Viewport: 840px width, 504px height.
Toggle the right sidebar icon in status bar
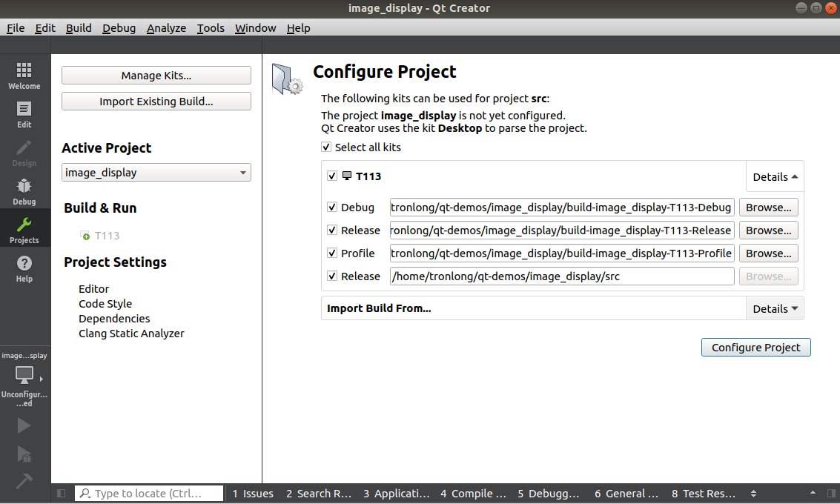click(x=831, y=494)
